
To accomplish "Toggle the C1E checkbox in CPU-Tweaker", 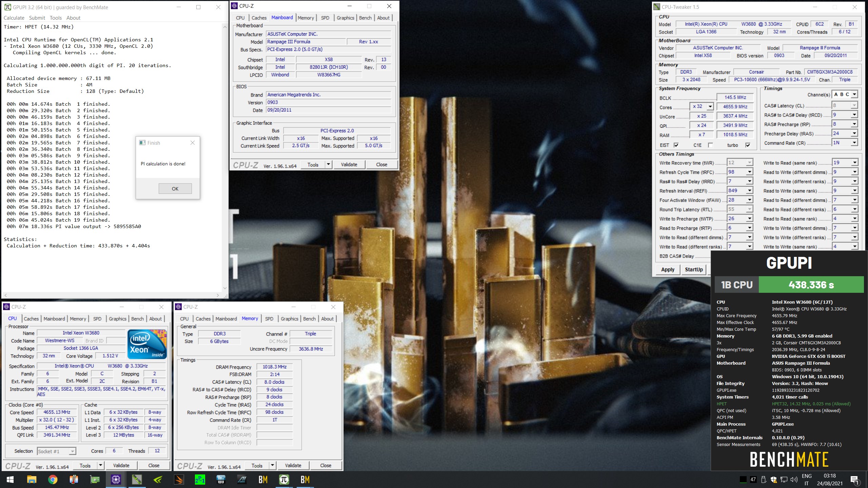I will click(x=710, y=145).
